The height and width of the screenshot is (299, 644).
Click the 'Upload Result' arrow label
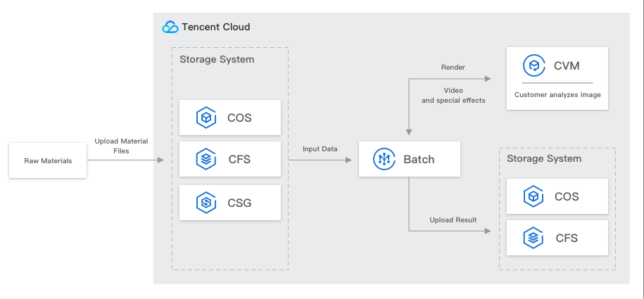pos(453,220)
